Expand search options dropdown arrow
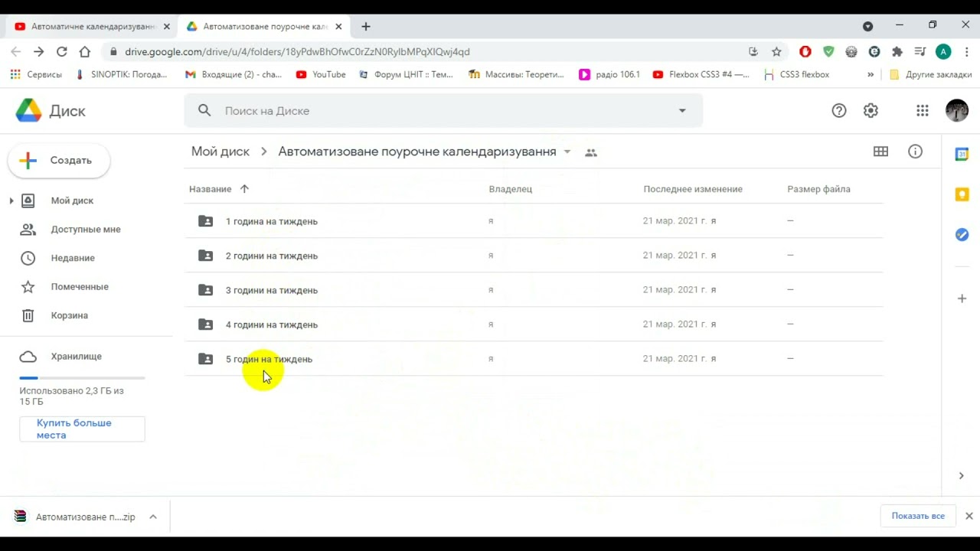This screenshot has height=551, width=980. pyautogui.click(x=682, y=111)
